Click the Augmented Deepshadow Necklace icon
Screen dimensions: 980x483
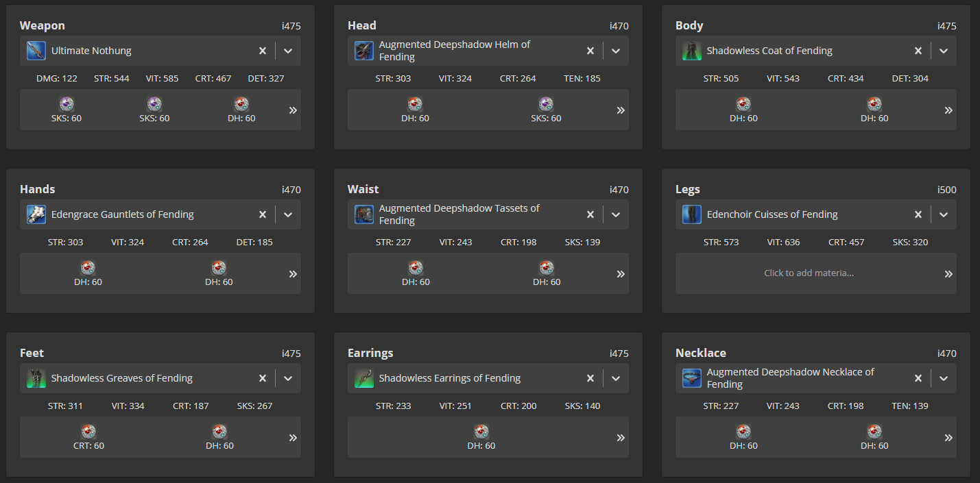pos(692,378)
